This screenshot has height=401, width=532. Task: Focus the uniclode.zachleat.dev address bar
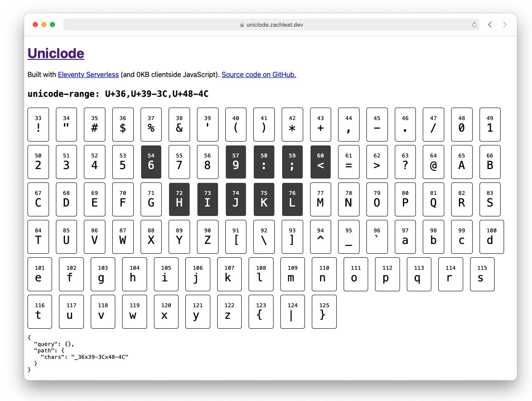tap(271, 25)
